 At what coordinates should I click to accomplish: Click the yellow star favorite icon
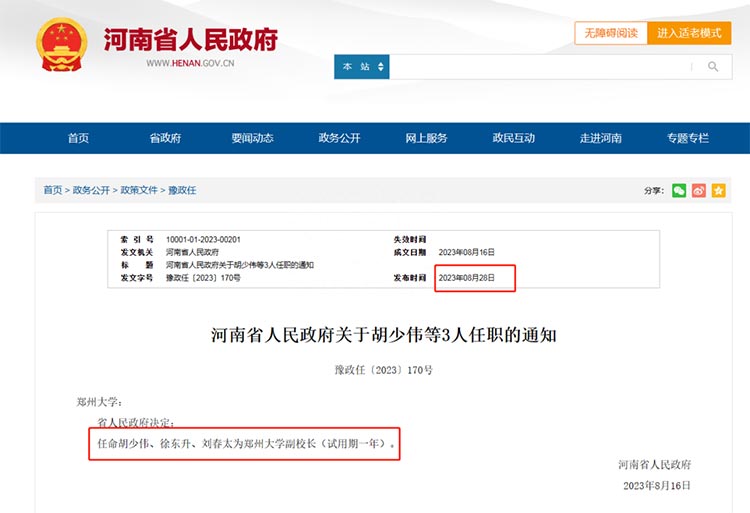(718, 190)
